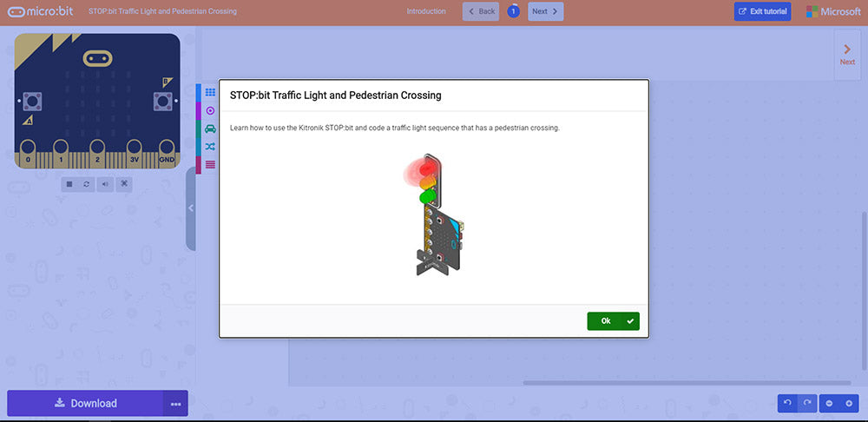Viewport: 868px width, 422px height.
Task: Collapse the simulator side panel
Action: point(191,208)
